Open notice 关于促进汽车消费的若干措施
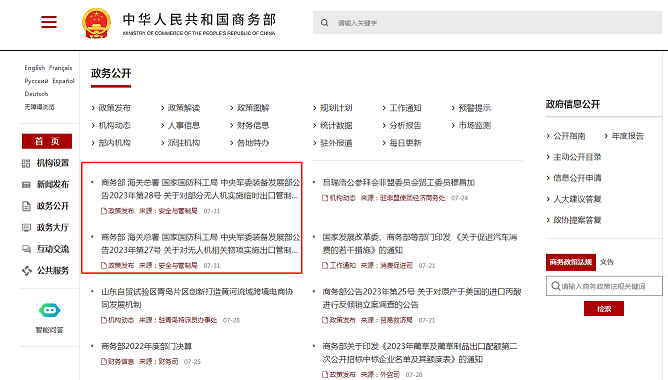 [x=420, y=244]
